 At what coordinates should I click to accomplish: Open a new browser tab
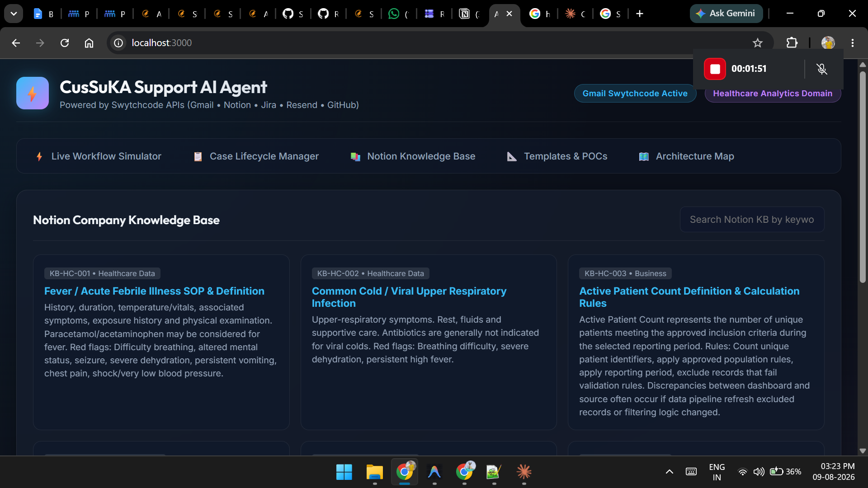640,14
